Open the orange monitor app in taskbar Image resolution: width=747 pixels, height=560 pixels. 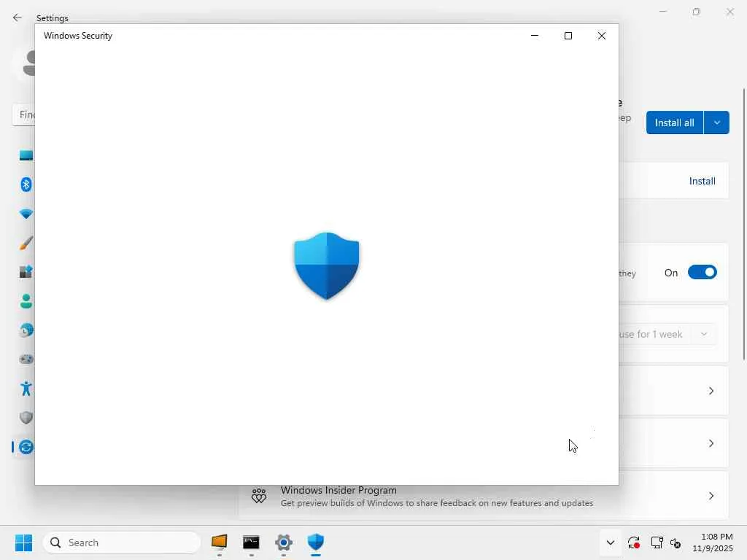219,542
